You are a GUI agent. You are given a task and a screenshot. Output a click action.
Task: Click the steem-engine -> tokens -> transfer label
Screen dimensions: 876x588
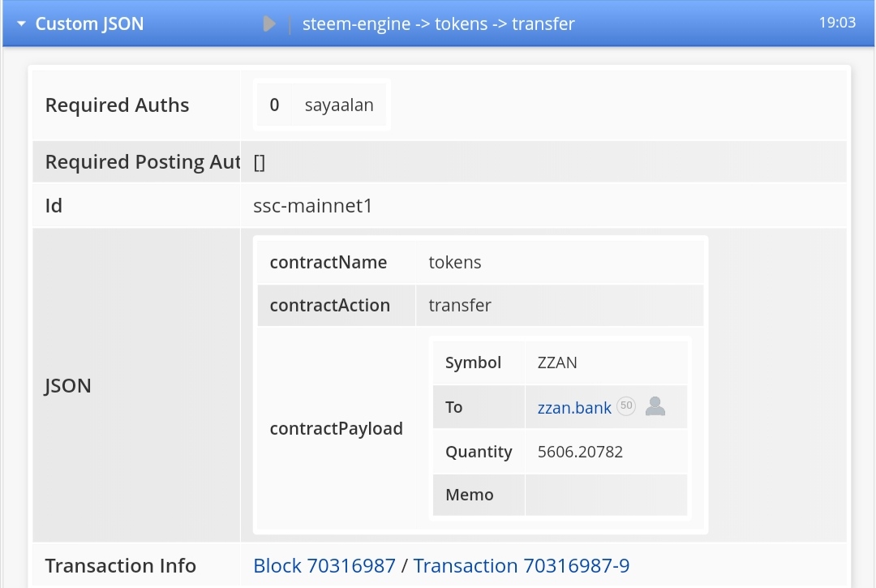[438, 24]
